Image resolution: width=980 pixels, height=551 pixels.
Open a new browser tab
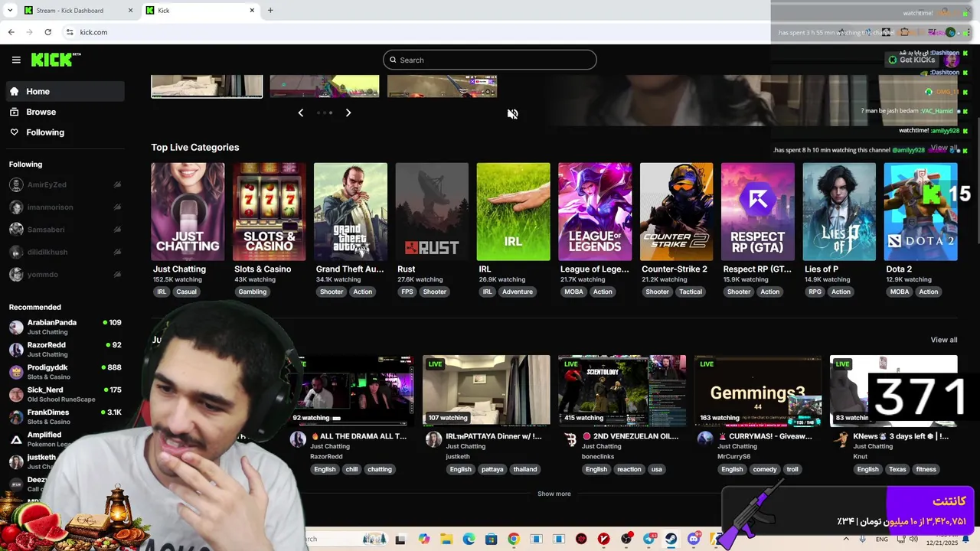point(270,11)
